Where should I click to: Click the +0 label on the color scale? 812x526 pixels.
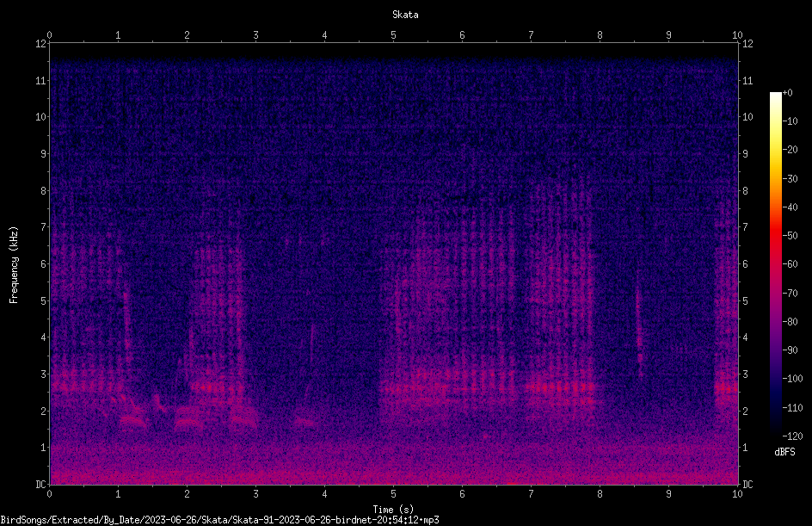(787, 93)
